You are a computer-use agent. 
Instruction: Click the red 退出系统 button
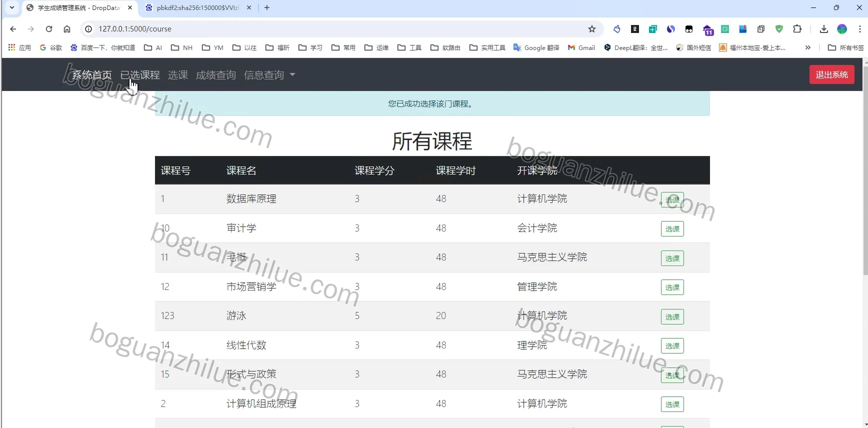tap(832, 74)
